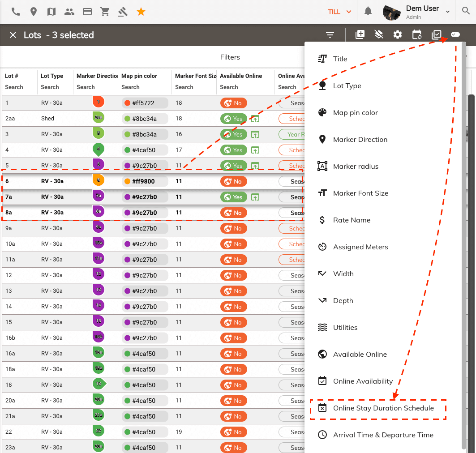
Task: Toggle Available Online 'Yes' for lot 7a
Action: (233, 197)
